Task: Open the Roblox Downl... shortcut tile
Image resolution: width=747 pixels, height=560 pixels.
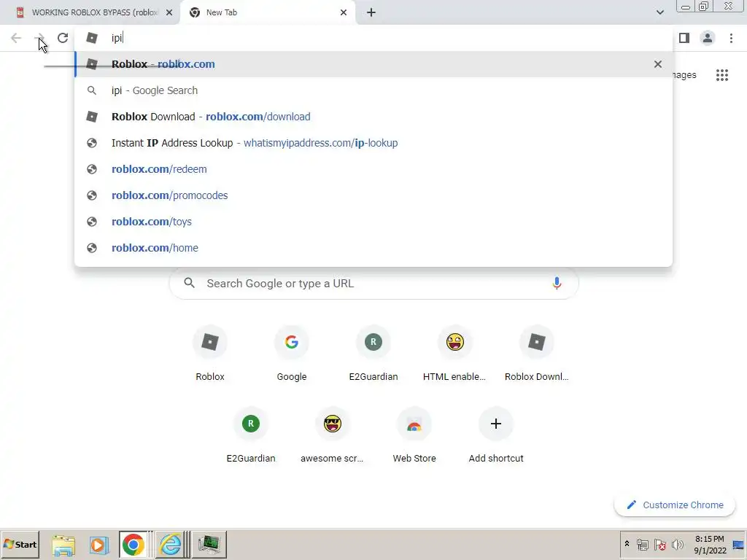Action: pos(536,355)
